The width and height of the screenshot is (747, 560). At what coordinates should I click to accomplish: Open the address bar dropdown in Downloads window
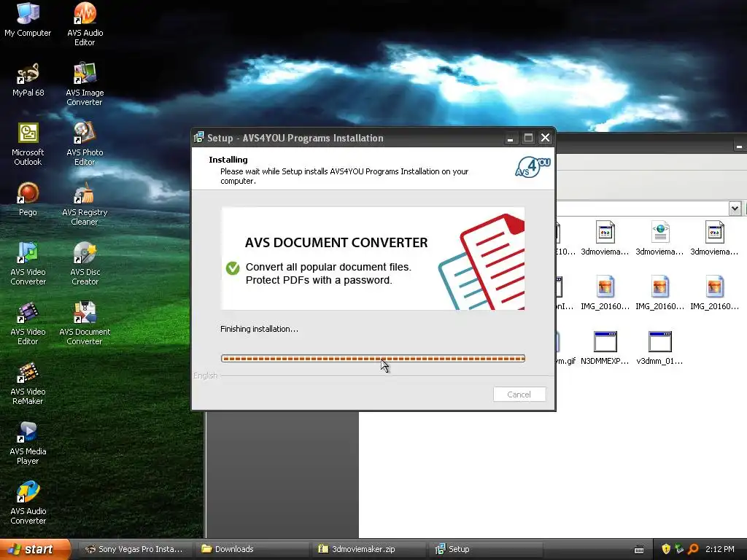click(x=735, y=208)
